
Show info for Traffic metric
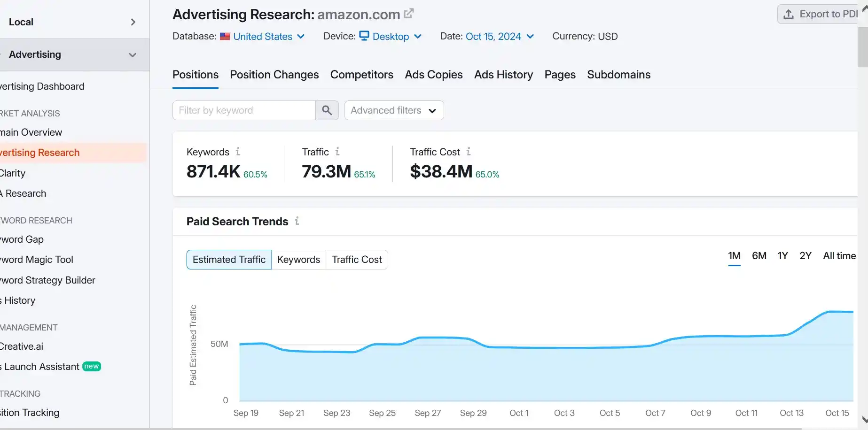[337, 151]
